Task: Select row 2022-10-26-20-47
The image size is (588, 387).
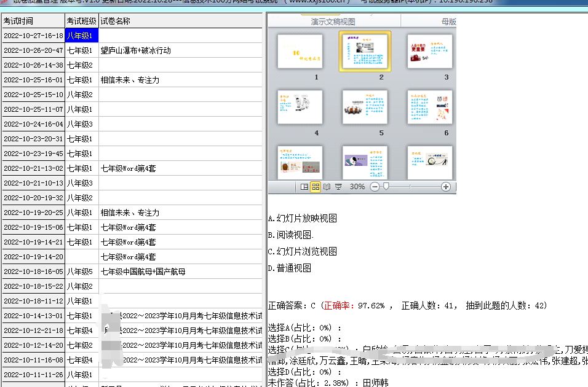Action: 132,50
